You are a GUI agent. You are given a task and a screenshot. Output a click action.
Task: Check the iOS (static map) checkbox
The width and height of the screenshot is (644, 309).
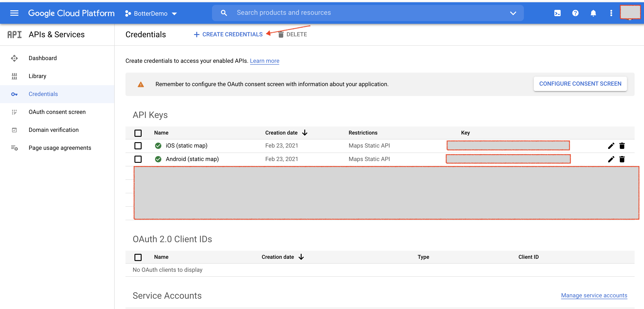pos(138,146)
